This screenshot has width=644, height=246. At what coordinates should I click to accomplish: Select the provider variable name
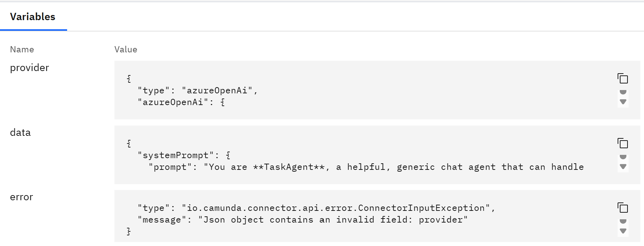click(29, 68)
